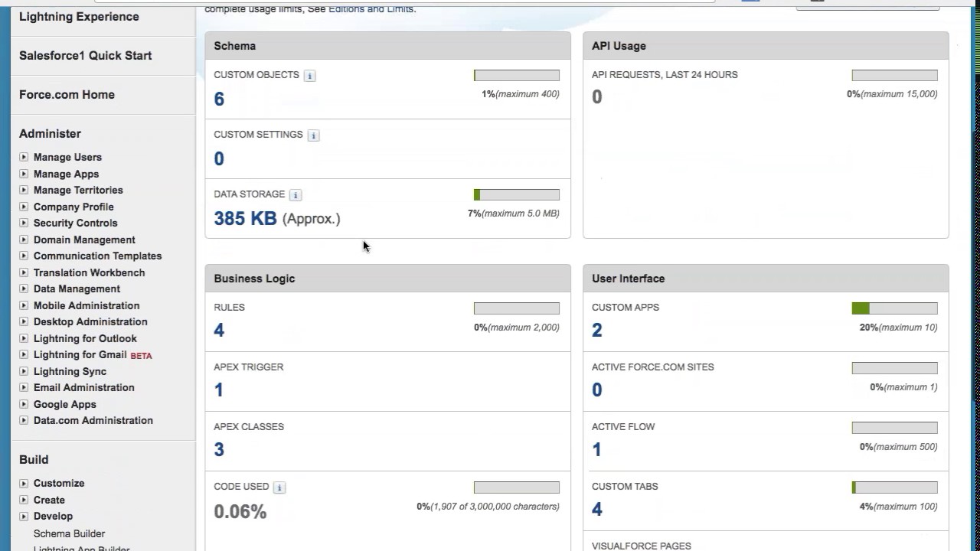Expand the Manage Users section
980x551 pixels.
click(24, 157)
